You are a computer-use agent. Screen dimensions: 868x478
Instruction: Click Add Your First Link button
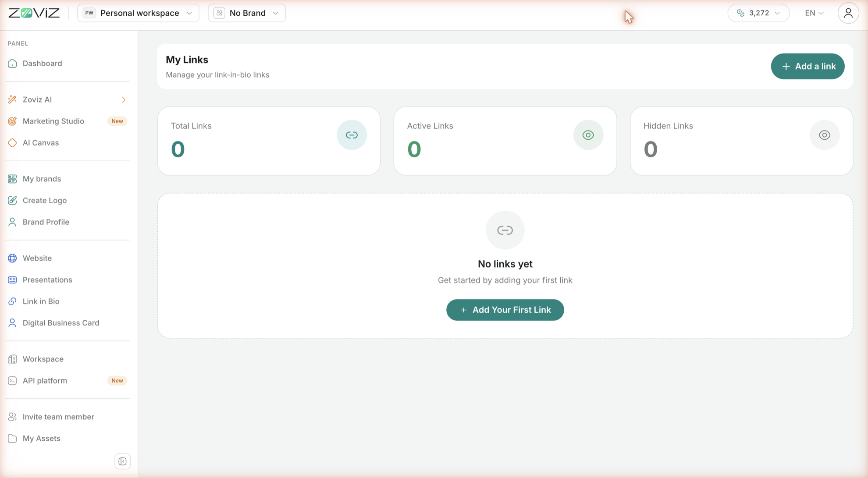[x=505, y=310]
